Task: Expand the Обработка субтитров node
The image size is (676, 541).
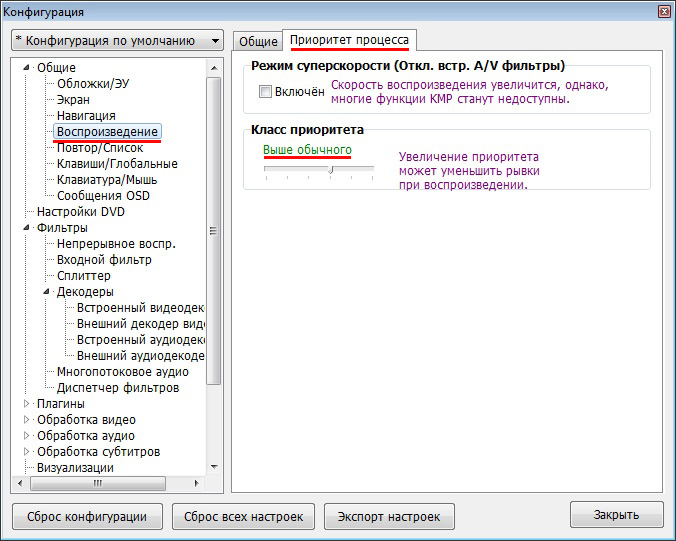Action: click(x=27, y=451)
